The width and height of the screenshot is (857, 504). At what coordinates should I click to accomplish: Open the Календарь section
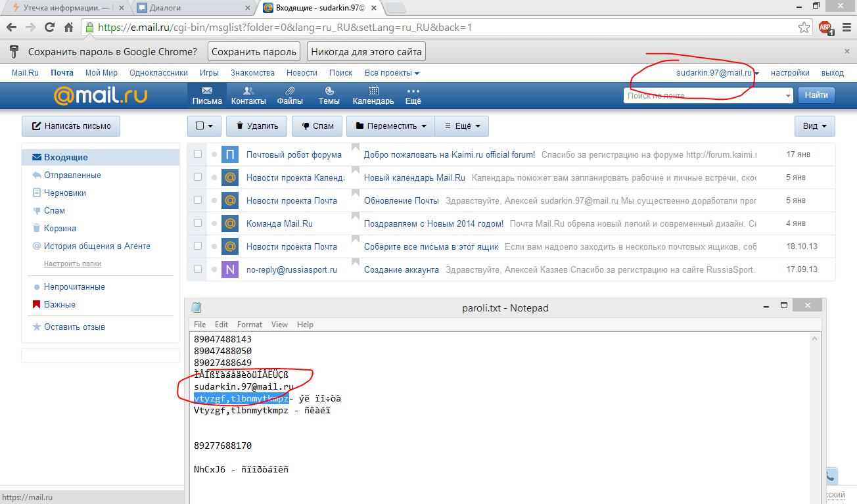[373, 96]
